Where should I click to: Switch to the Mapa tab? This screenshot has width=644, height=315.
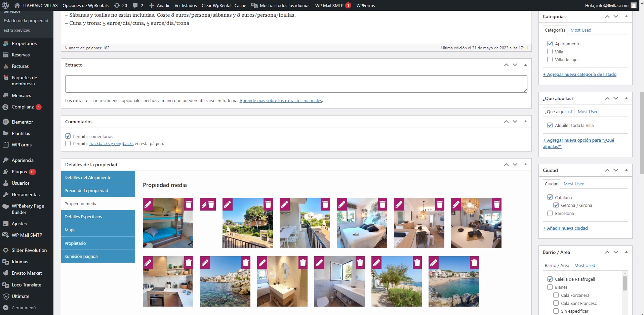click(98, 230)
